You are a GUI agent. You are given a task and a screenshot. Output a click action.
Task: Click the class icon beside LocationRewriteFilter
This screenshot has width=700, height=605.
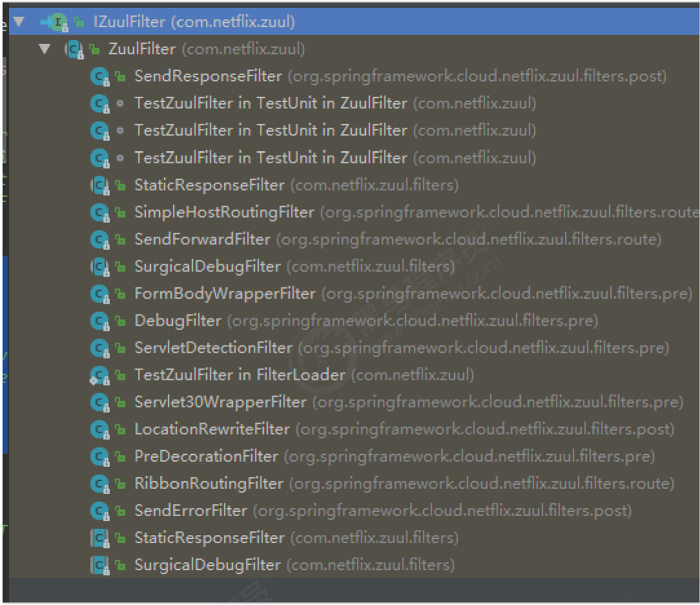click(99, 429)
